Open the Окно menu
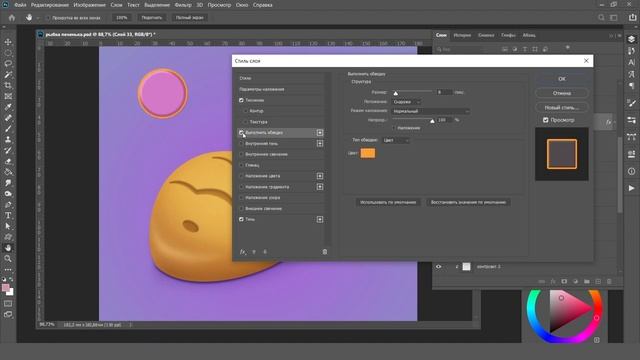 (x=242, y=5)
